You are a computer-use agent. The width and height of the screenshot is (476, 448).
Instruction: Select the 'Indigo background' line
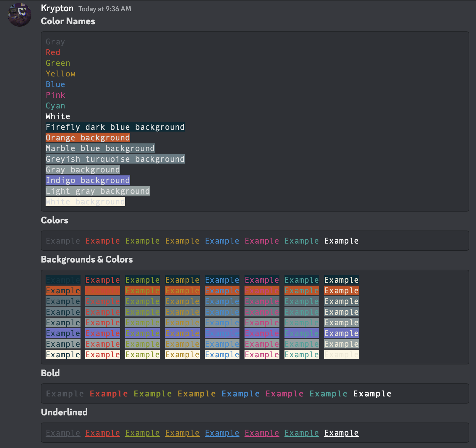click(88, 180)
